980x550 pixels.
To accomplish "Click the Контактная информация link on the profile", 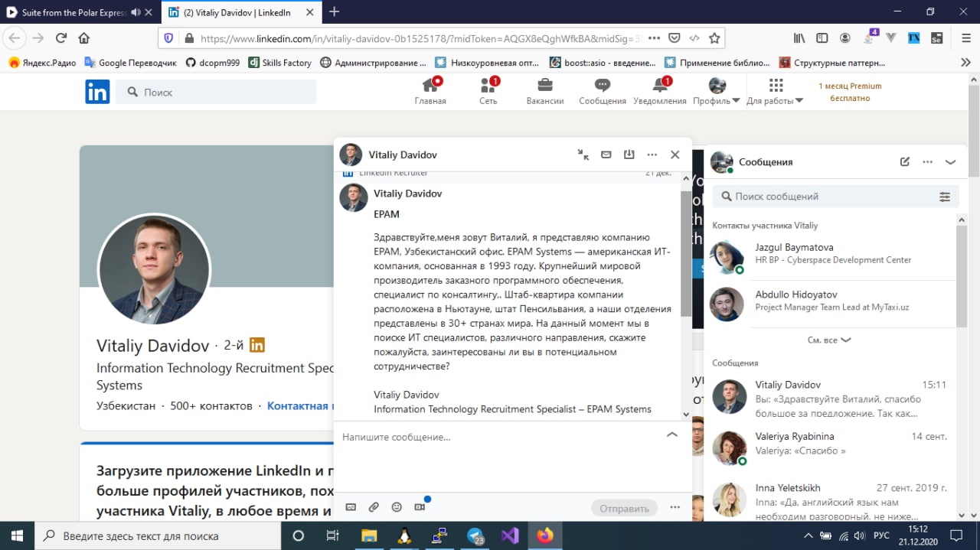I will [300, 405].
